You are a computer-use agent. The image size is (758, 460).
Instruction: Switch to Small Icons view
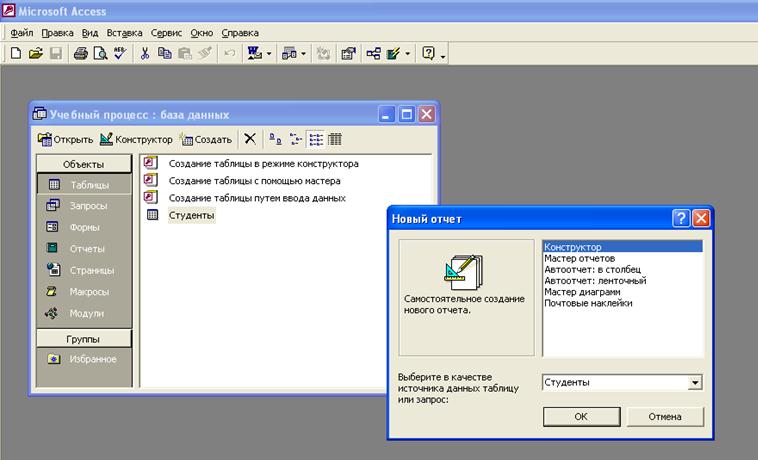click(x=295, y=139)
